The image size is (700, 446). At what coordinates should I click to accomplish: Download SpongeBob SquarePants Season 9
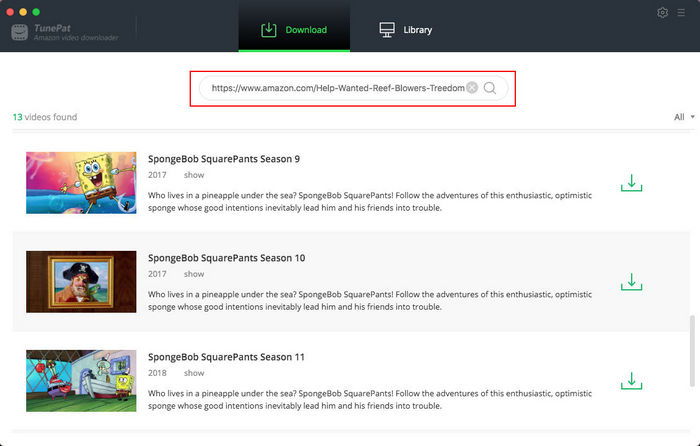tap(631, 183)
